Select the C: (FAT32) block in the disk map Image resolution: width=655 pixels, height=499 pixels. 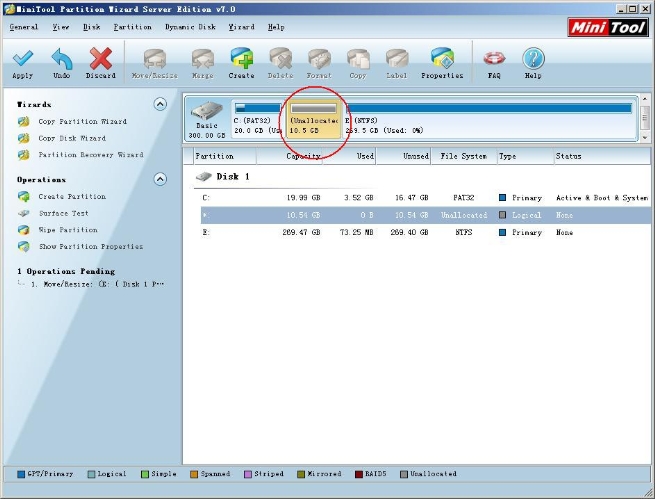coord(258,119)
